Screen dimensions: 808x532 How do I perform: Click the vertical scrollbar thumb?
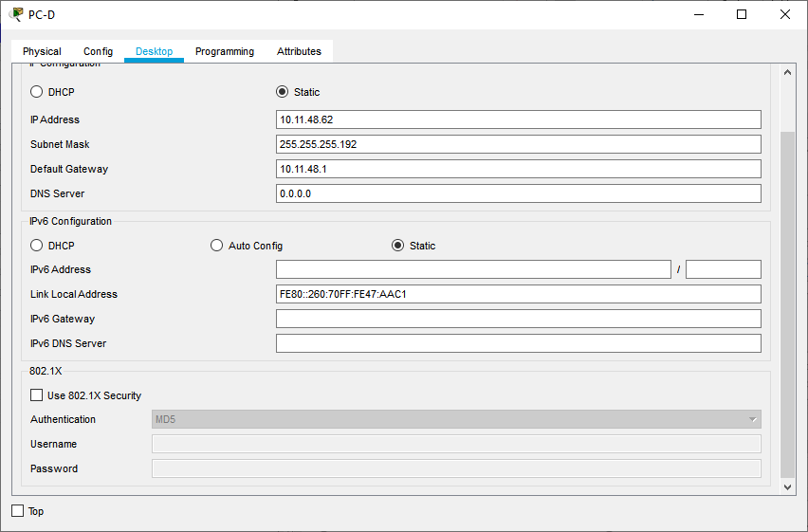787,304
